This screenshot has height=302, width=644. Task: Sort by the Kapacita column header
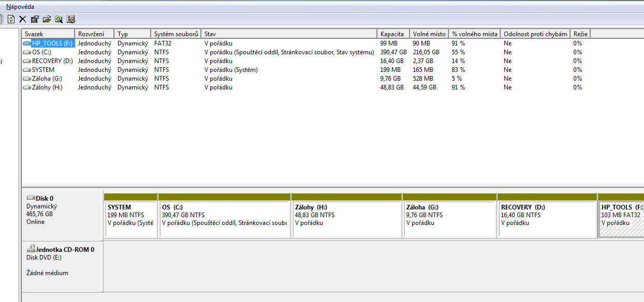393,34
